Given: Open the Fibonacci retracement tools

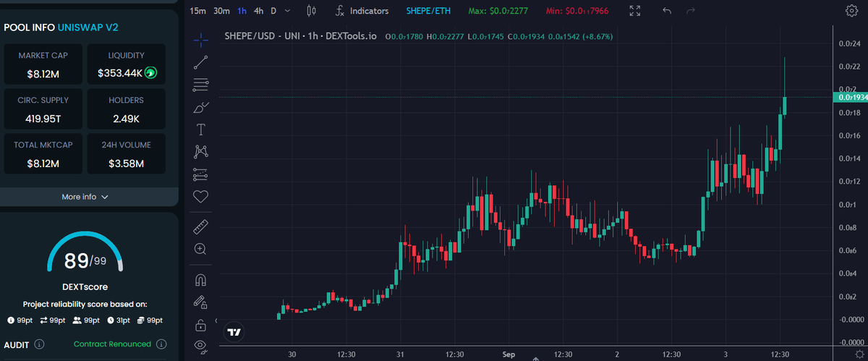Looking at the screenshot, I should click(200, 85).
